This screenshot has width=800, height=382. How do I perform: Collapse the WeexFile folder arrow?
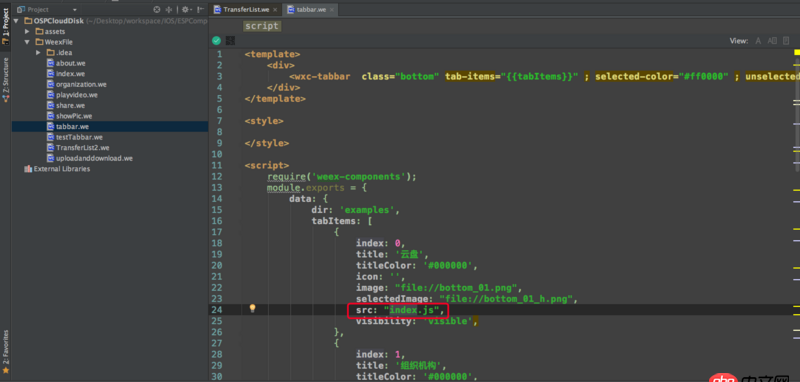27,42
